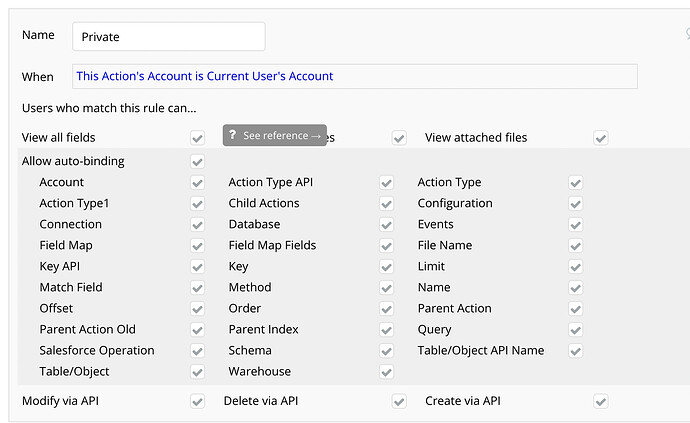Toggle the View all fields checkbox

click(198, 138)
